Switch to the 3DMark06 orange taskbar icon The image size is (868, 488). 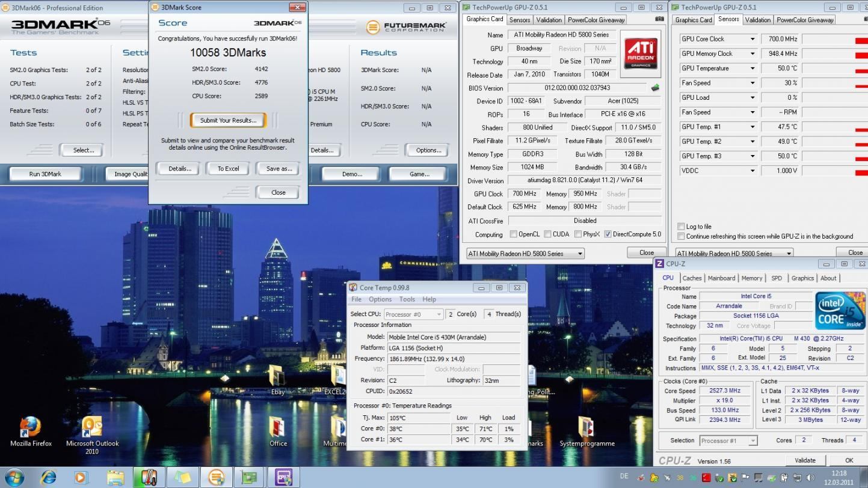[x=215, y=478]
